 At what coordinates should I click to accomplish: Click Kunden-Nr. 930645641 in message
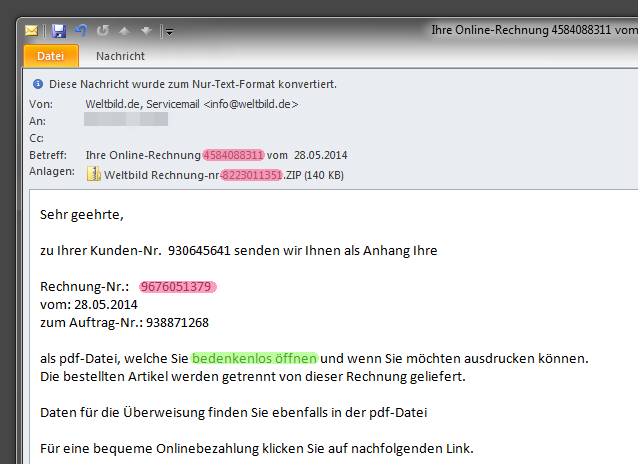coord(160,250)
